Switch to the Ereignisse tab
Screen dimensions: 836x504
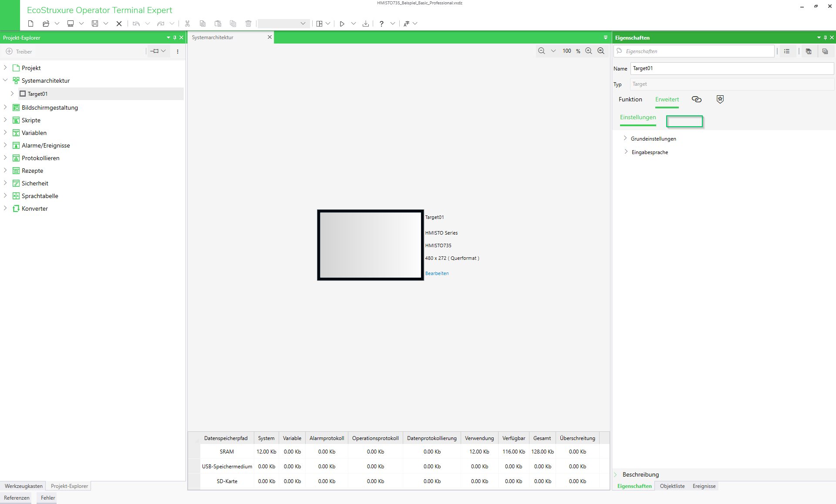[x=704, y=486]
